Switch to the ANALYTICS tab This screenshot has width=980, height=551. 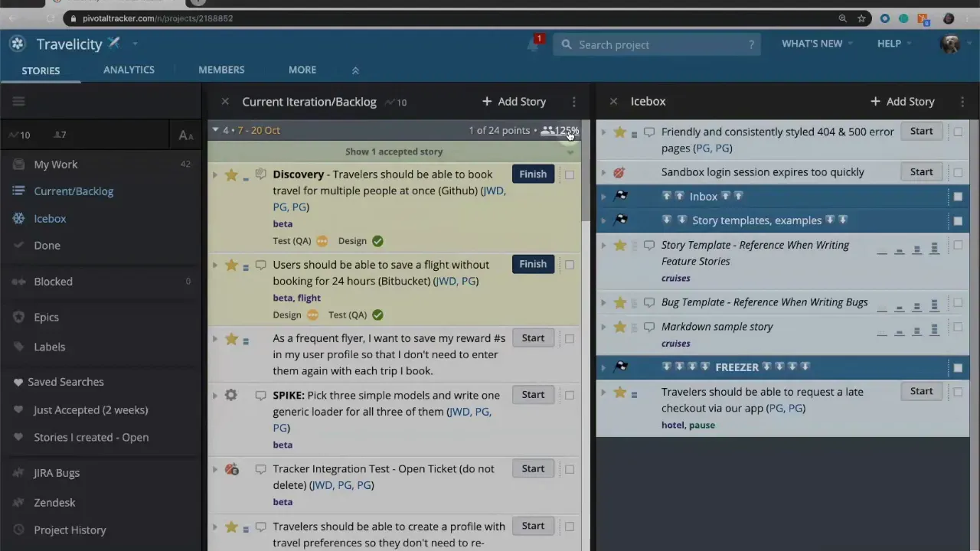point(129,70)
